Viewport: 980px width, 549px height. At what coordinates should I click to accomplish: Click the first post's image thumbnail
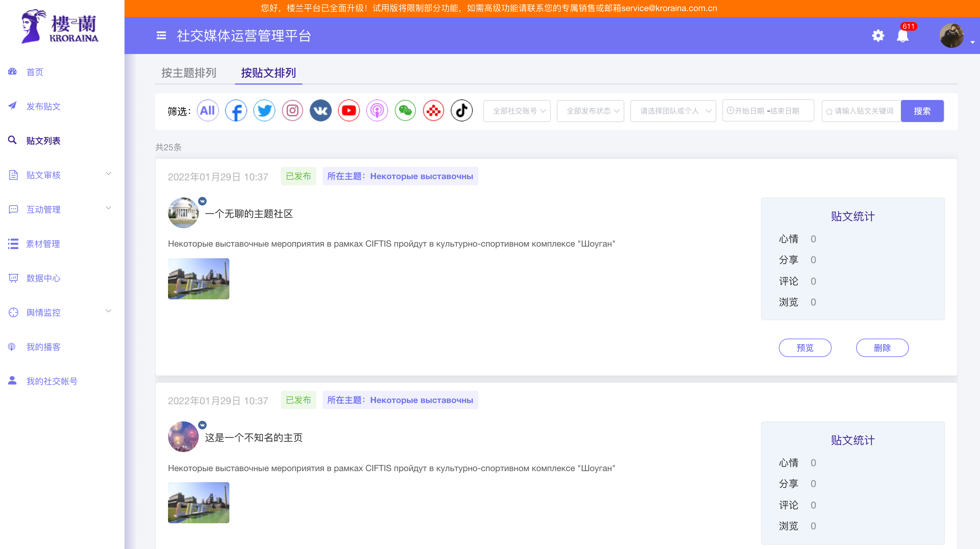(198, 278)
